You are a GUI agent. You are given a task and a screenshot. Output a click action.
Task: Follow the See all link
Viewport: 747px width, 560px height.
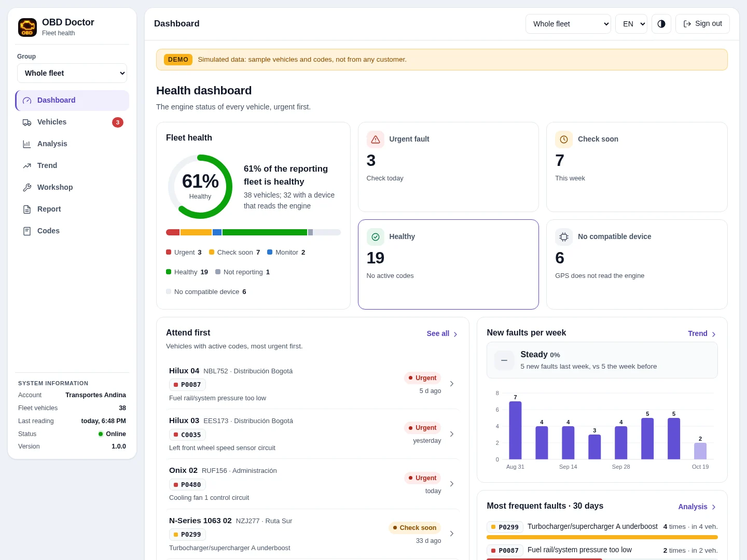pyautogui.click(x=442, y=334)
